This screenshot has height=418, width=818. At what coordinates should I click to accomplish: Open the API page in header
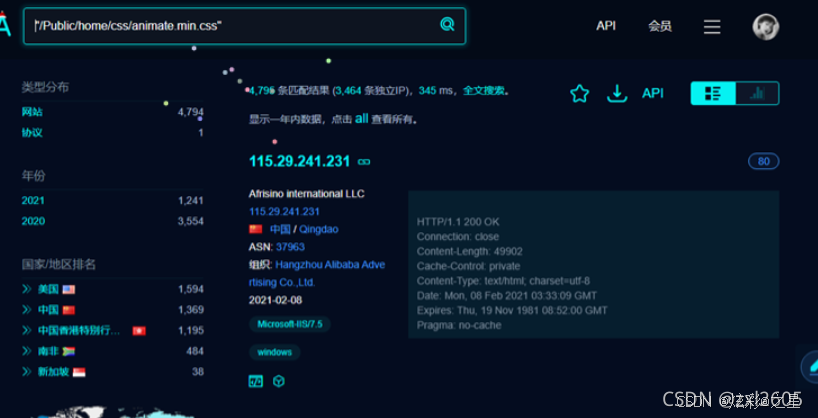click(606, 26)
